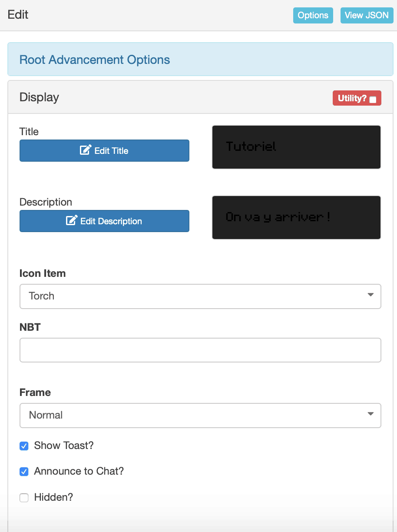
Task: Click the Frame dropdown caret icon
Action: (371, 414)
